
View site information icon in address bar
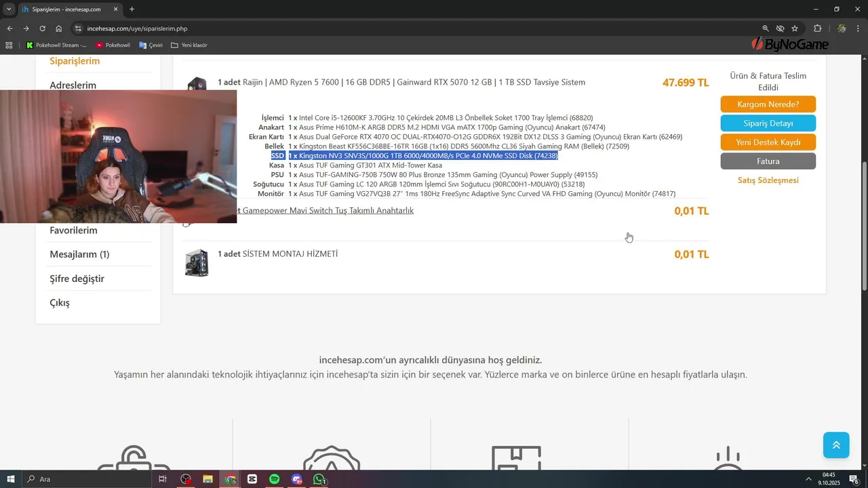78,28
